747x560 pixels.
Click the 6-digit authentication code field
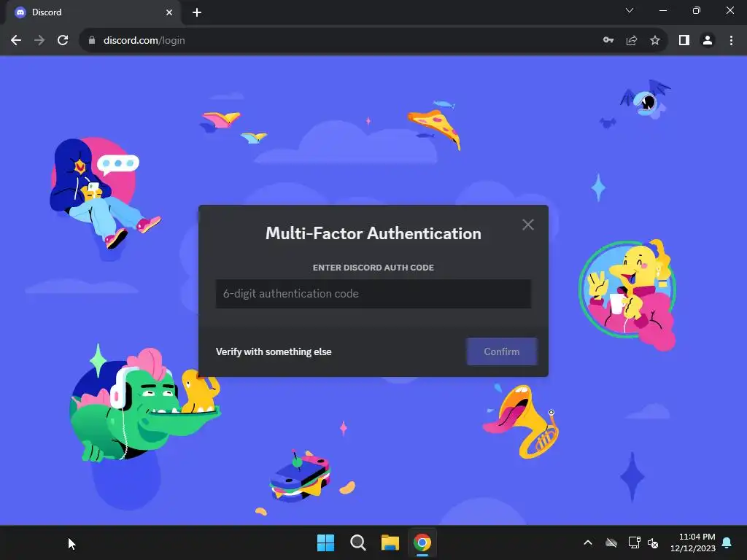373,294
